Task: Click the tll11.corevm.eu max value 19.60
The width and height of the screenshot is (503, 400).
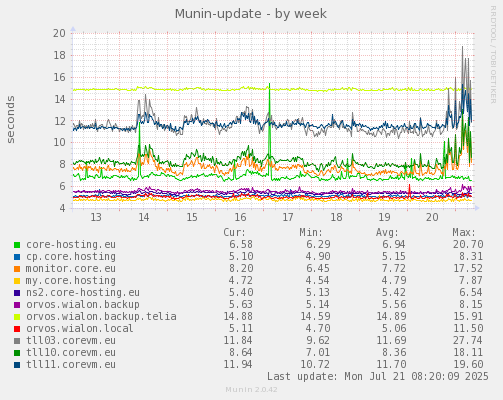Action: click(x=468, y=365)
